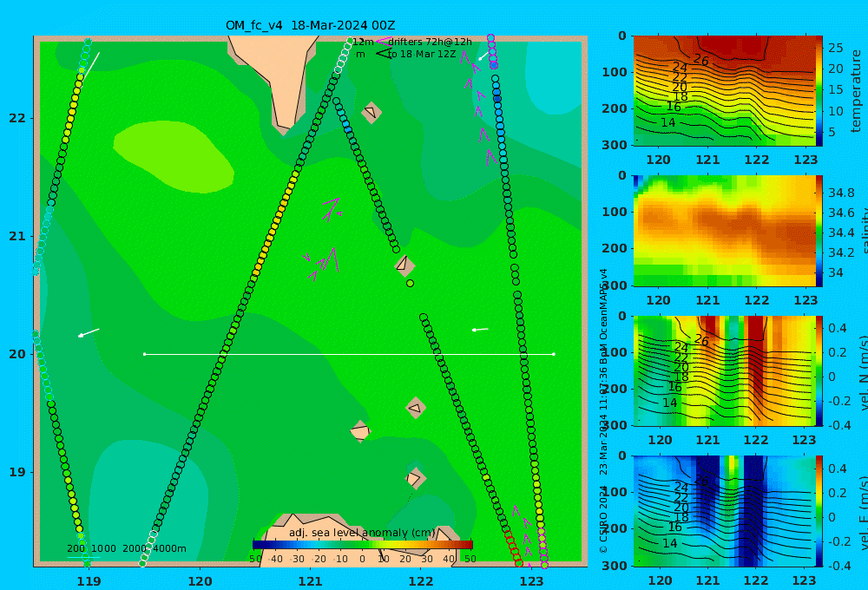Viewport: 868px width, 590px height.
Task: Click salinity colorbar tick 34.8
Action: [x=841, y=193]
